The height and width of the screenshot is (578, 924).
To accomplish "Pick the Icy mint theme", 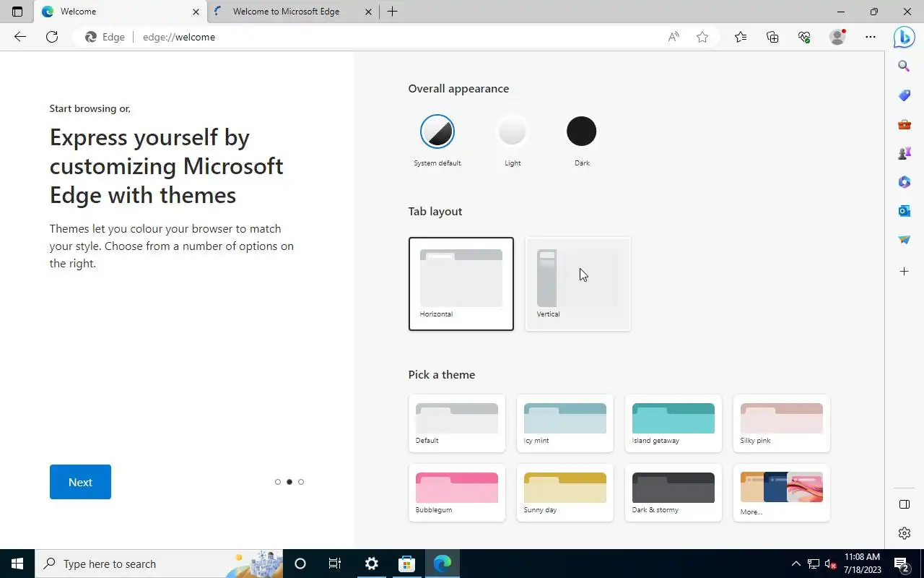I will (565, 423).
